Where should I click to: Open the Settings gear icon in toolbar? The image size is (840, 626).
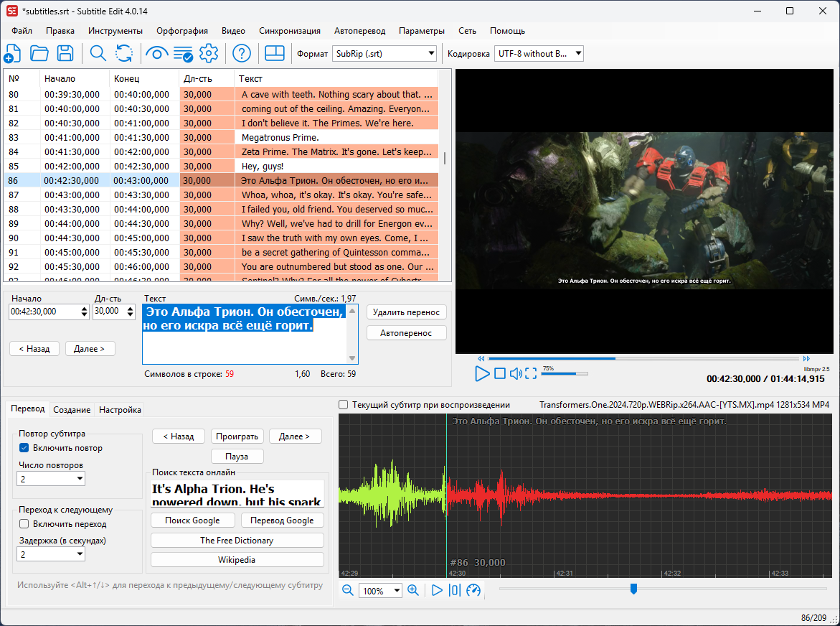(x=209, y=53)
